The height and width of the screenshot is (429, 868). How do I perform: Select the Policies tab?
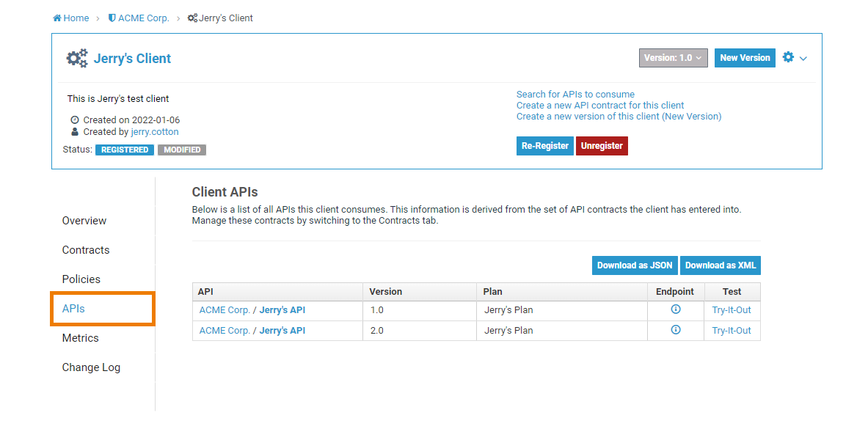tap(81, 279)
